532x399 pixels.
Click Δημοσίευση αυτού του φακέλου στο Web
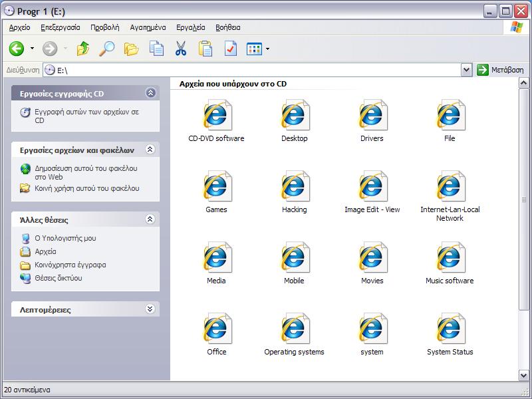click(86, 172)
